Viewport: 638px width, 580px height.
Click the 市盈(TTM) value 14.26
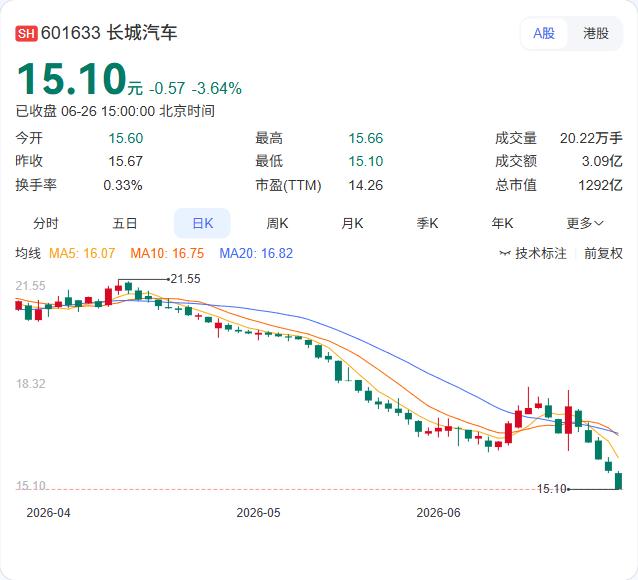pyautogui.click(x=365, y=186)
